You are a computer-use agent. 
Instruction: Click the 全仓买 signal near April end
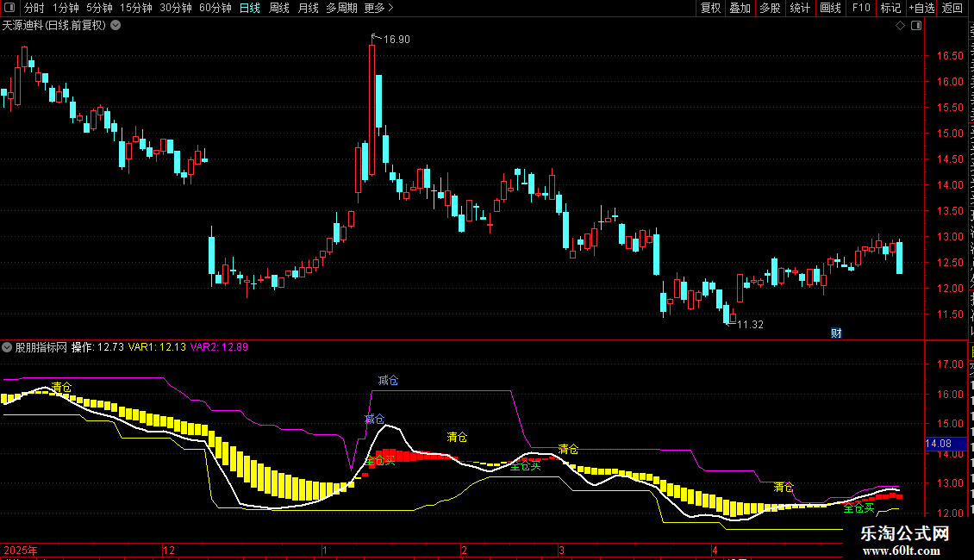(x=859, y=508)
